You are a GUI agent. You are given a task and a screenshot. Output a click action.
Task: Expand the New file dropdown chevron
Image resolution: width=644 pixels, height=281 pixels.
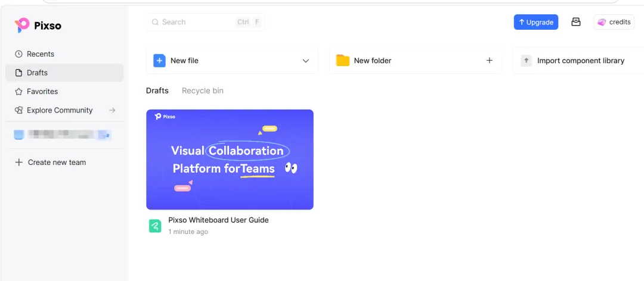tap(305, 61)
